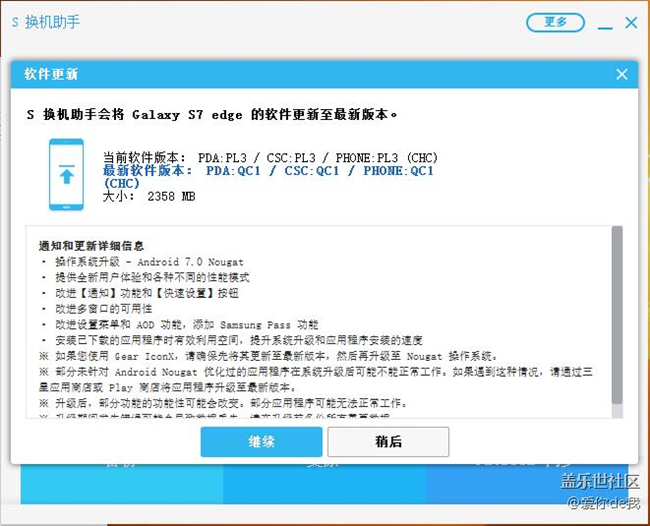Screen dimensions: 650x526
Task: Close the 软件更新 dialog
Action: 621,75
